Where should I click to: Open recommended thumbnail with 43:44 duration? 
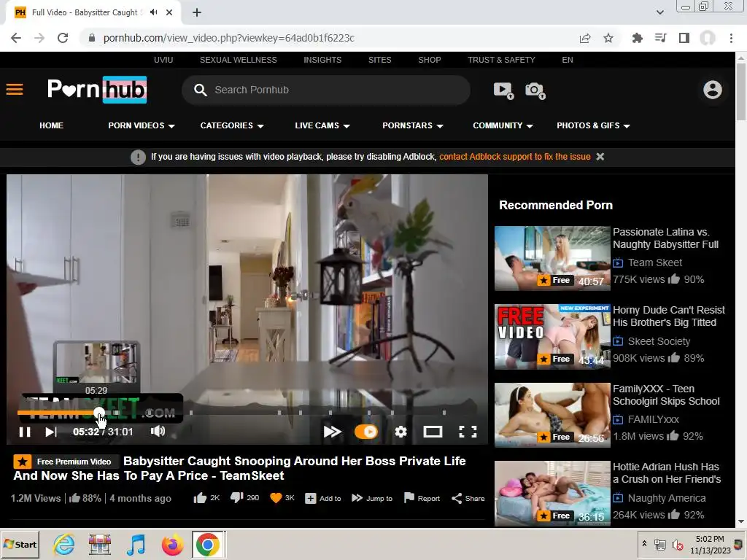click(552, 337)
